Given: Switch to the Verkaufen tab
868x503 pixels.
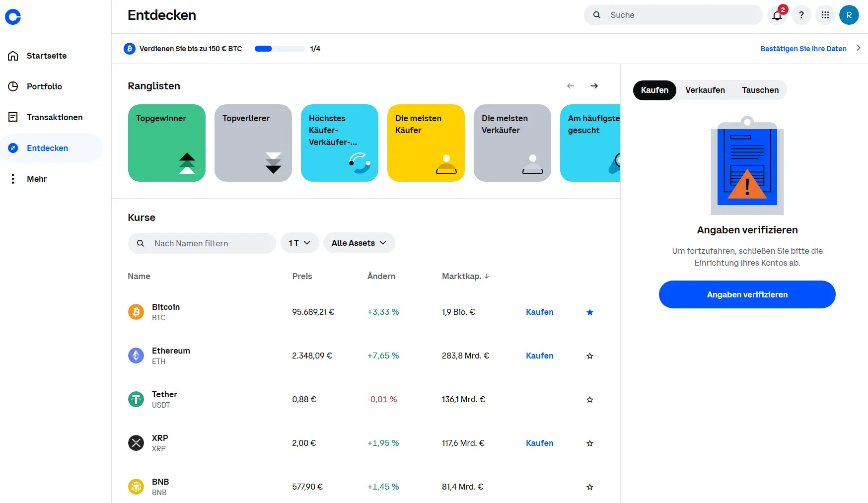Looking at the screenshot, I should pyautogui.click(x=705, y=90).
